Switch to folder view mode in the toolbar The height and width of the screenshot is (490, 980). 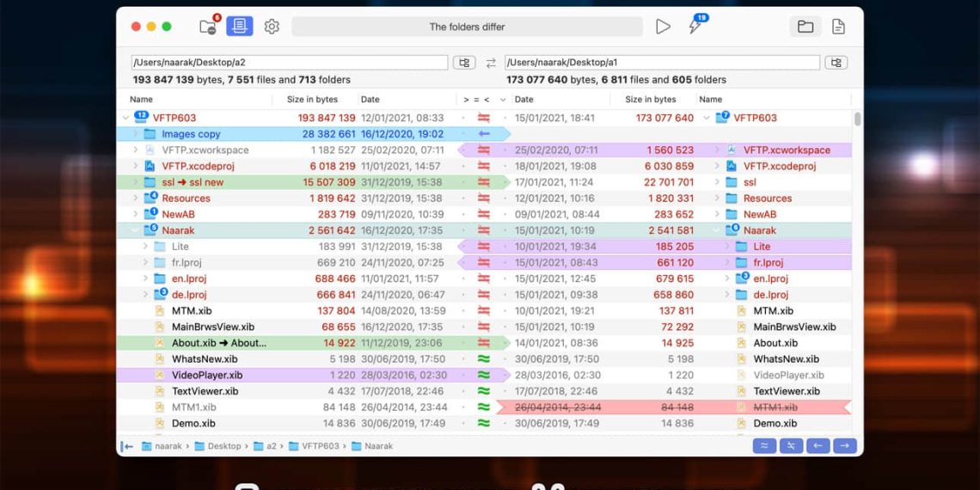(805, 27)
